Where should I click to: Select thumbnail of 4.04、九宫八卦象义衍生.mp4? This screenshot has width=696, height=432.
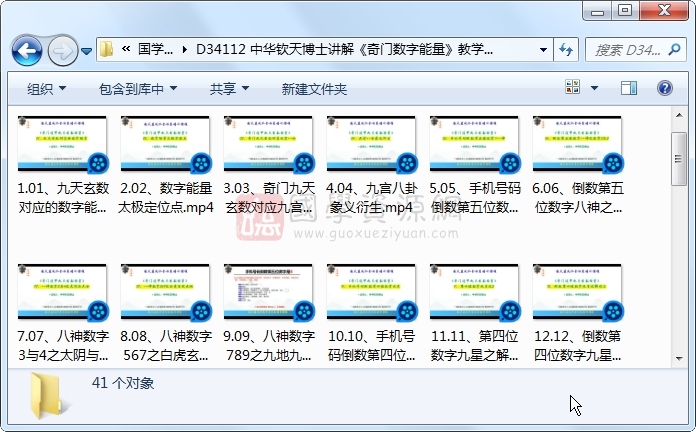[x=372, y=144]
